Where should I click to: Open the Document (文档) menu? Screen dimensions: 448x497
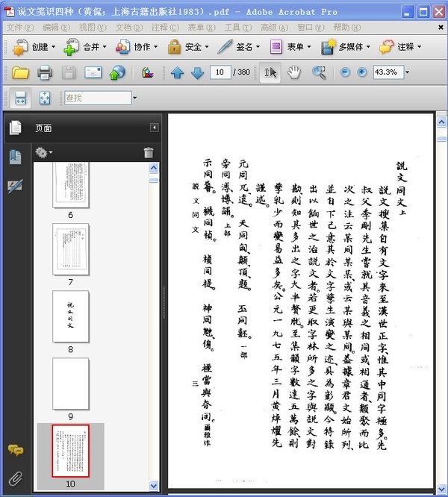coord(128,28)
